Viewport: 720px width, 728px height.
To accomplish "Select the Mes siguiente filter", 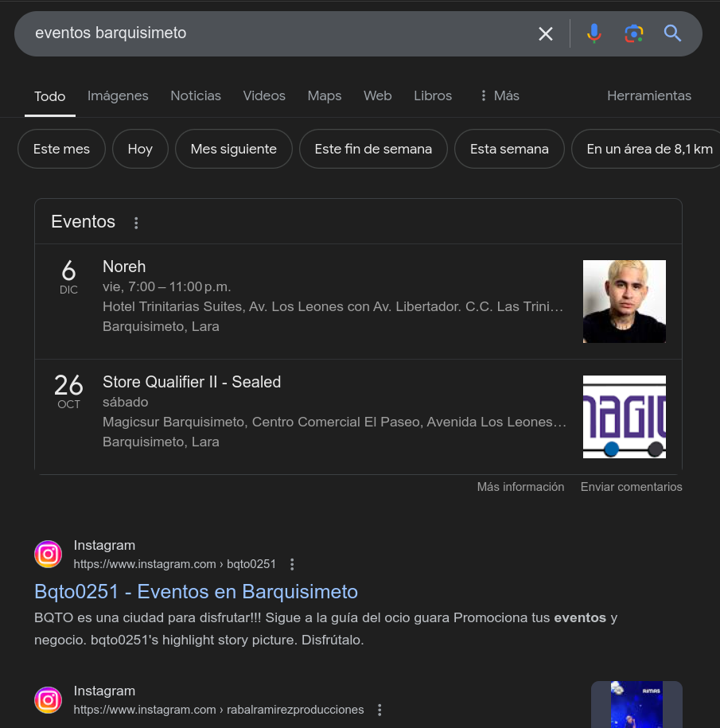I will pyautogui.click(x=233, y=148).
